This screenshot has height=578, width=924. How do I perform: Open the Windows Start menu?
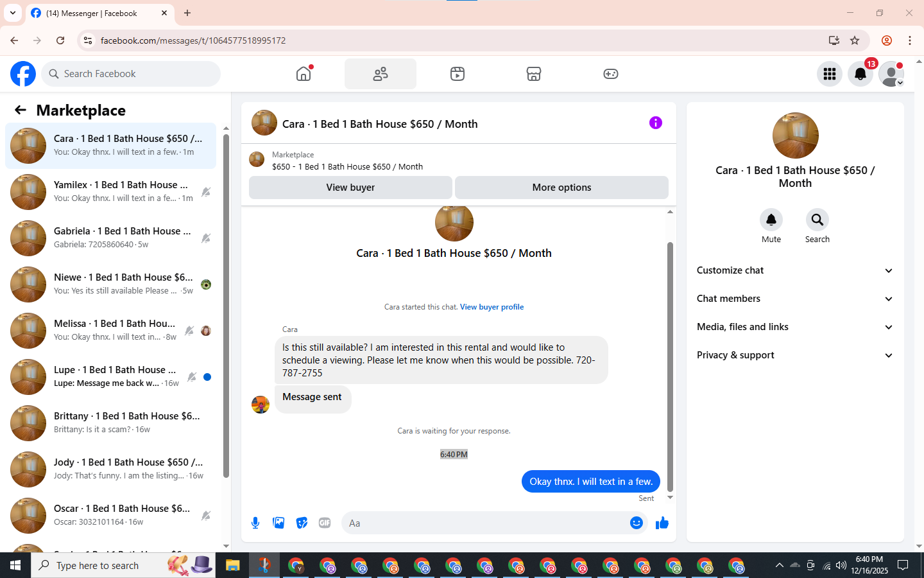point(15,565)
